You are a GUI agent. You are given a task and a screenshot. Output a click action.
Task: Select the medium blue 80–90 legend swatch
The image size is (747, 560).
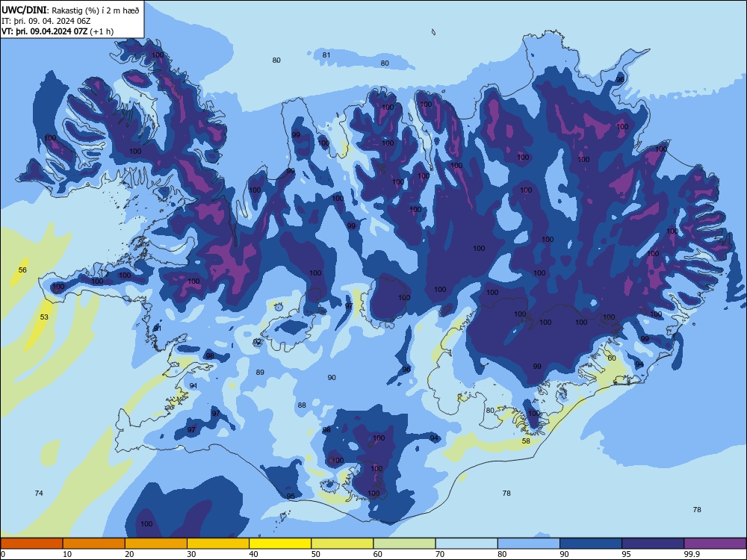pyautogui.click(x=529, y=544)
